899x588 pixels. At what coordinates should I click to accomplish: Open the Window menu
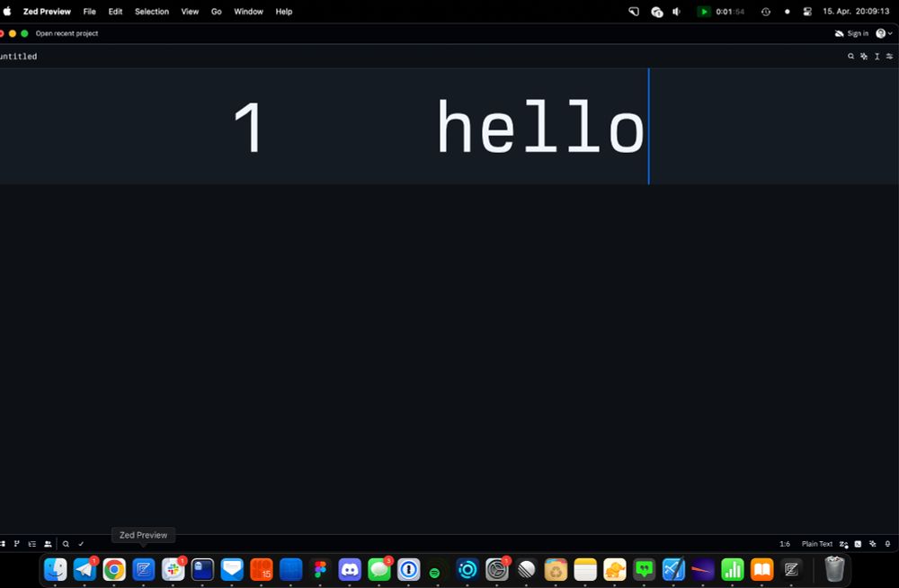tap(248, 12)
